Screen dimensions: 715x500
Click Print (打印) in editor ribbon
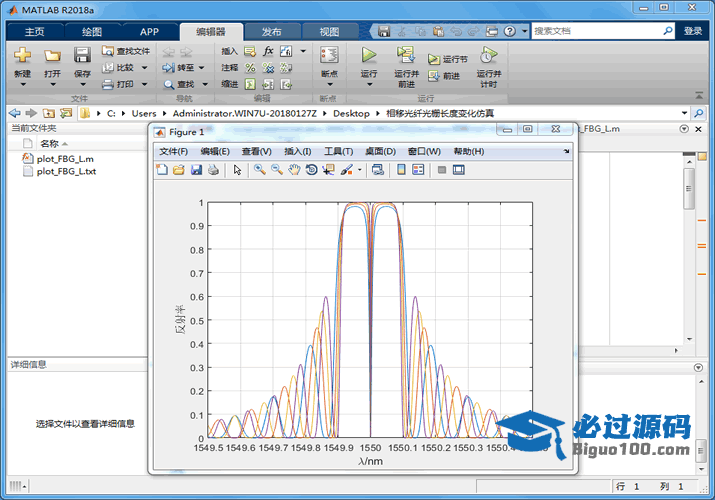click(x=119, y=84)
